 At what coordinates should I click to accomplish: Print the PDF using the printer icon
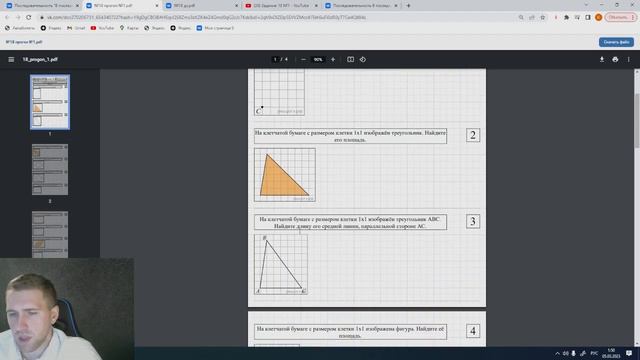click(615, 60)
